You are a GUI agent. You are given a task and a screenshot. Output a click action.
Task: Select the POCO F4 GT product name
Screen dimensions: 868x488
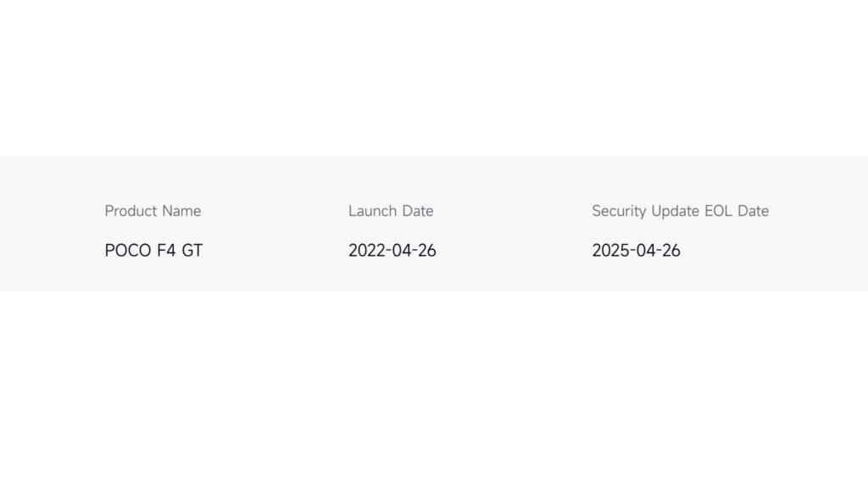point(154,251)
